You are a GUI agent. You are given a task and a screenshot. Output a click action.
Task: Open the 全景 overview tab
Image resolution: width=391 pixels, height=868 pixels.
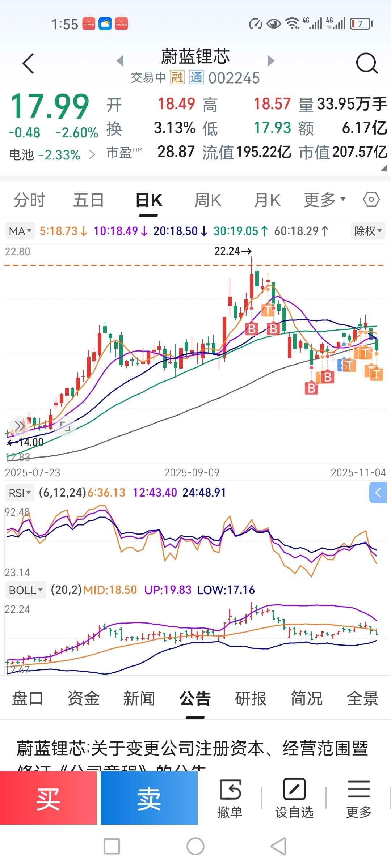[x=362, y=698]
